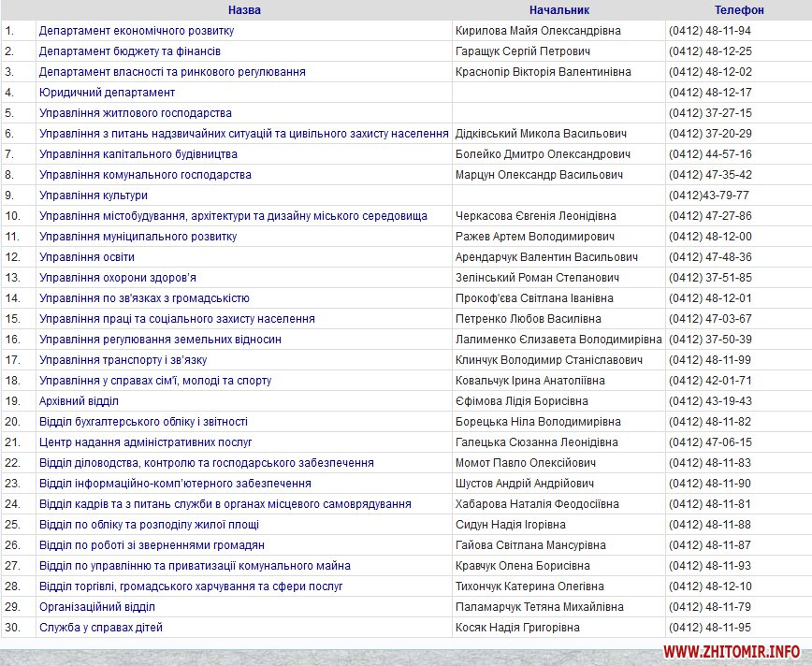Screen dimensions: 812x666
Task: Click the Телефон column header
Action: (738, 10)
